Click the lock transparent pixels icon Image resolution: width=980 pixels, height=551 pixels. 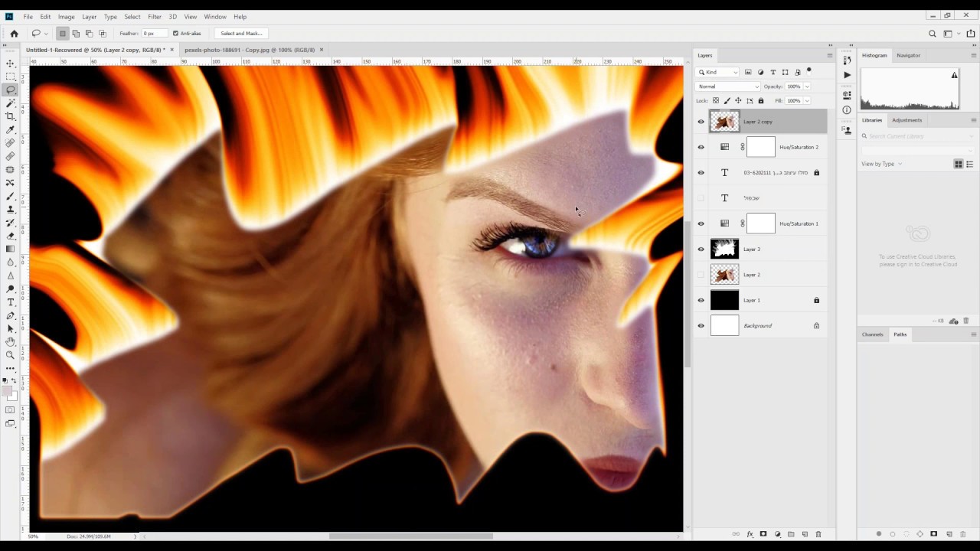point(716,101)
